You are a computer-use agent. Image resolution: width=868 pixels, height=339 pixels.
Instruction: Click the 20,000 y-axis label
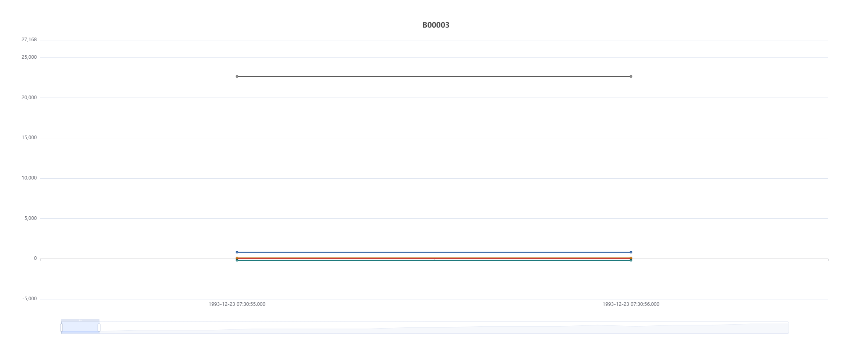click(x=29, y=98)
